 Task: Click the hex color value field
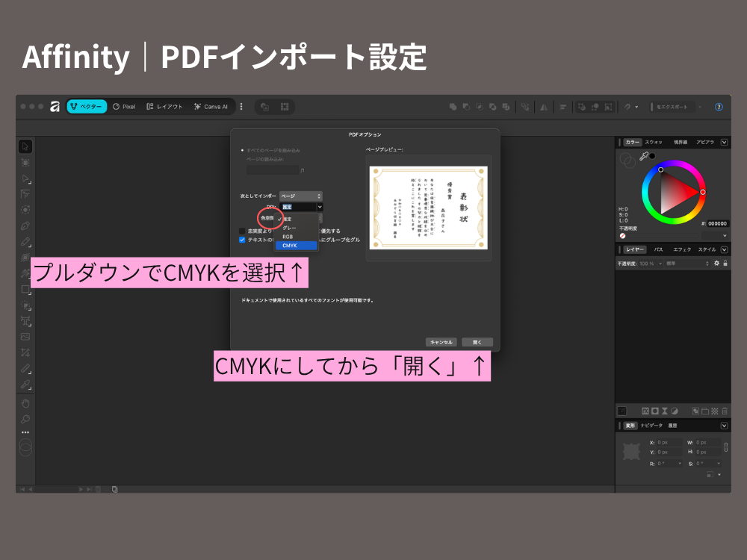pos(717,223)
